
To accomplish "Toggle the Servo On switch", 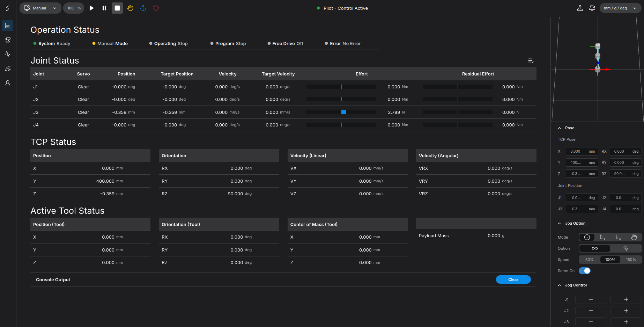I will point(585,271).
